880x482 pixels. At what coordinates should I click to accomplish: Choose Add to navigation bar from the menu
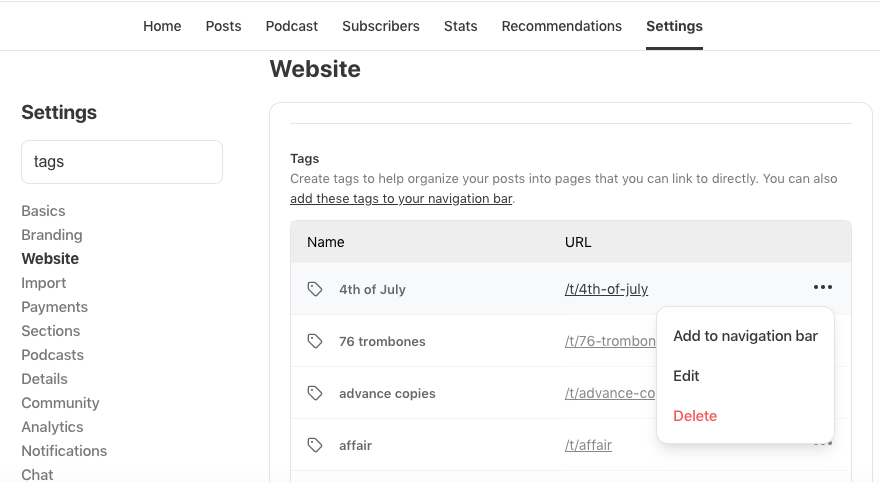pyautogui.click(x=745, y=336)
